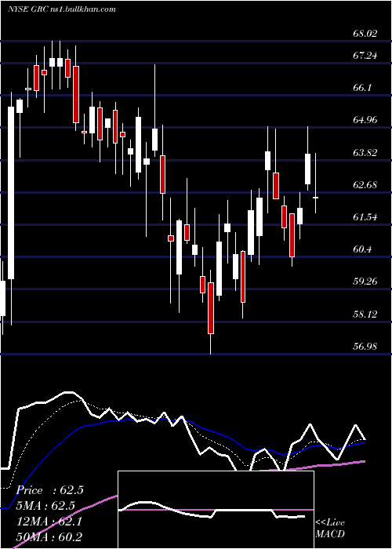Click the last doji candle near 62.5

click(x=316, y=198)
